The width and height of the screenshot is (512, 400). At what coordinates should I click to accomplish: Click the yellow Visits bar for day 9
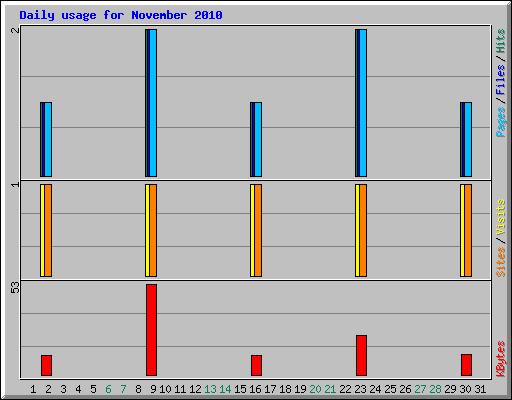point(147,230)
